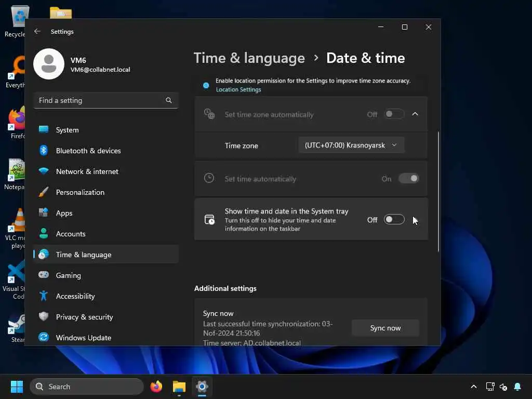Image resolution: width=532 pixels, height=399 pixels.
Task: Go to Privacy & security settings
Action: click(x=106, y=316)
